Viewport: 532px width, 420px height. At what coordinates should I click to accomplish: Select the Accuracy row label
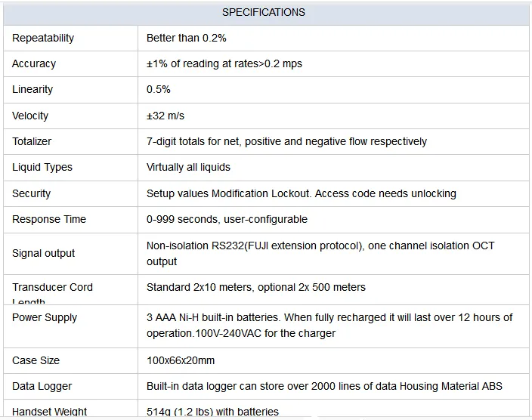click(34, 63)
